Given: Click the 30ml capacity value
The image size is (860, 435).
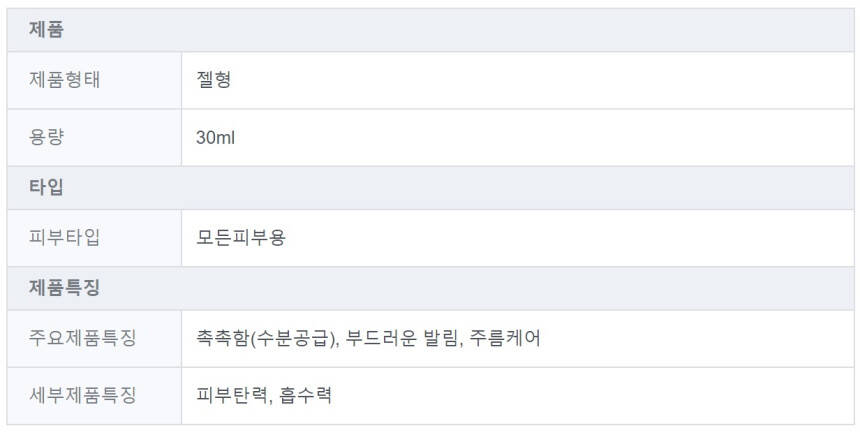Looking at the screenshot, I should point(216,137).
